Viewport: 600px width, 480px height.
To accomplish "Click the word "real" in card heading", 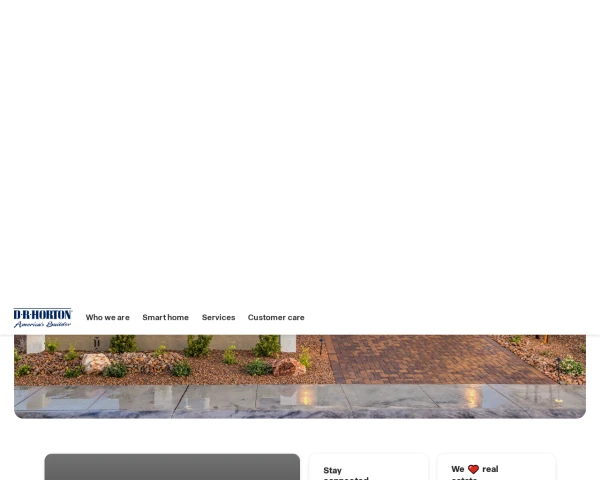I will pos(490,469).
